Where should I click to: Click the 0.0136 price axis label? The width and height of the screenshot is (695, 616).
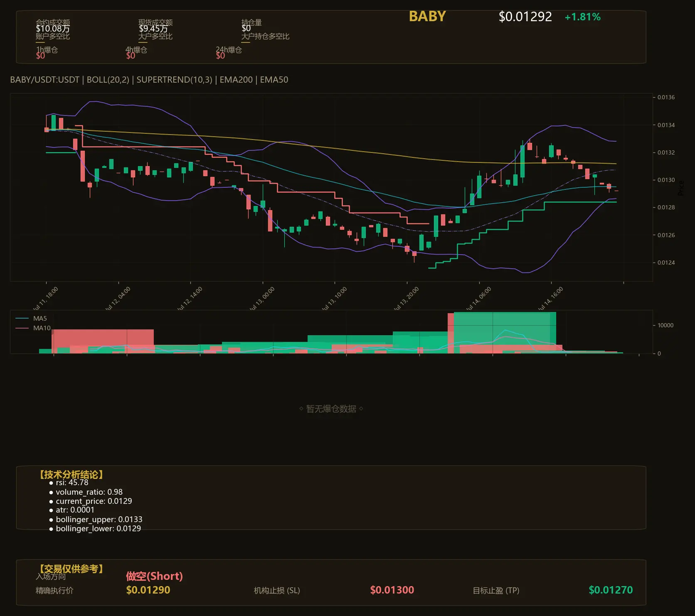pyautogui.click(x=666, y=97)
